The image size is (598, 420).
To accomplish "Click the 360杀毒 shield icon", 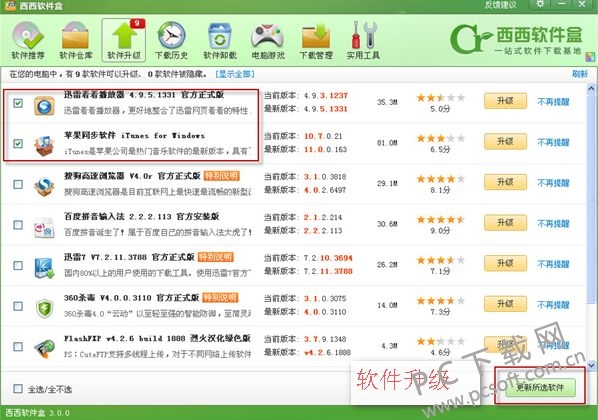I will tap(44, 308).
